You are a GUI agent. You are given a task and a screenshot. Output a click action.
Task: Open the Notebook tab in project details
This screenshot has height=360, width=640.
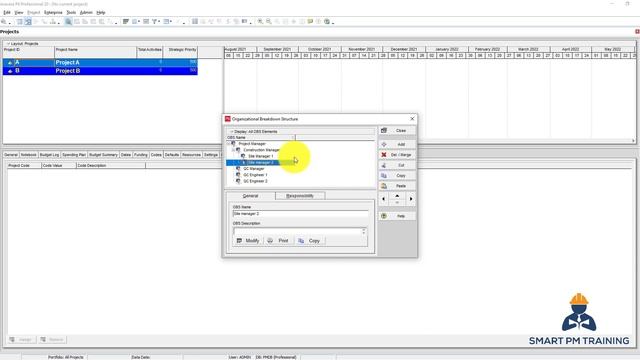[29, 155]
